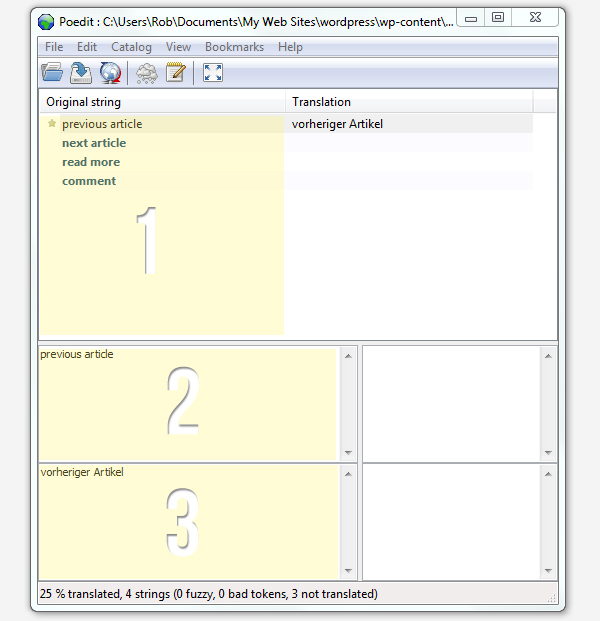This screenshot has width=600, height=621.
Task: Click up arrow of upper-right pane scrollbar
Action: tap(549, 356)
